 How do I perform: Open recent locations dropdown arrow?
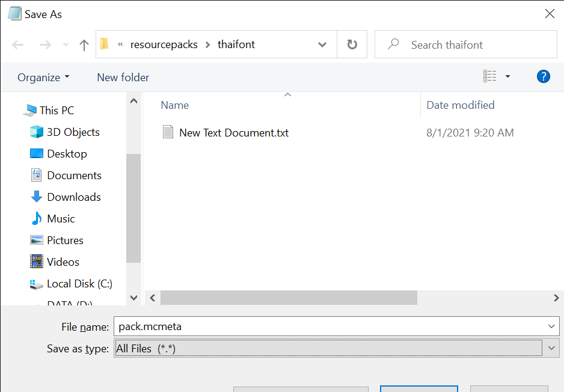coord(66,44)
